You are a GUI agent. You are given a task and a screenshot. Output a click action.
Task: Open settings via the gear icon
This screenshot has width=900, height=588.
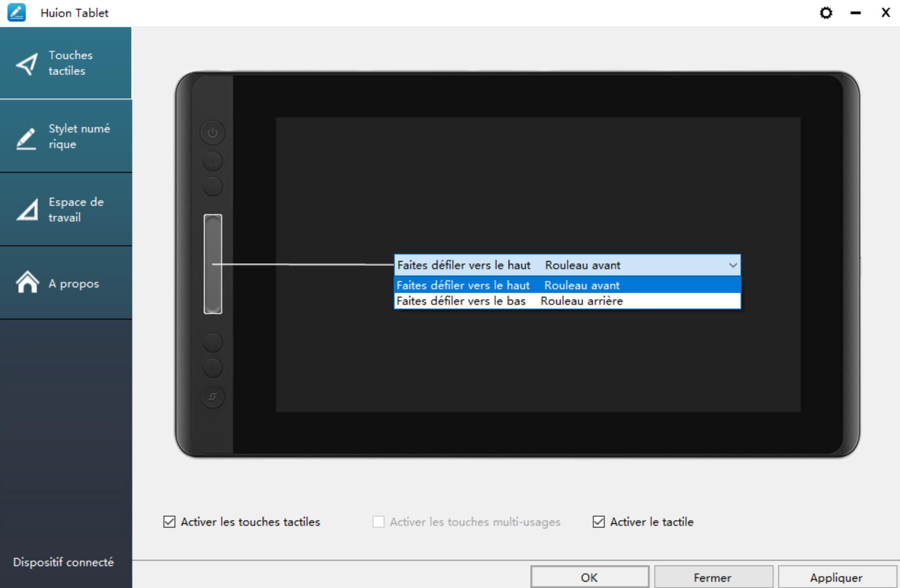pyautogui.click(x=826, y=13)
